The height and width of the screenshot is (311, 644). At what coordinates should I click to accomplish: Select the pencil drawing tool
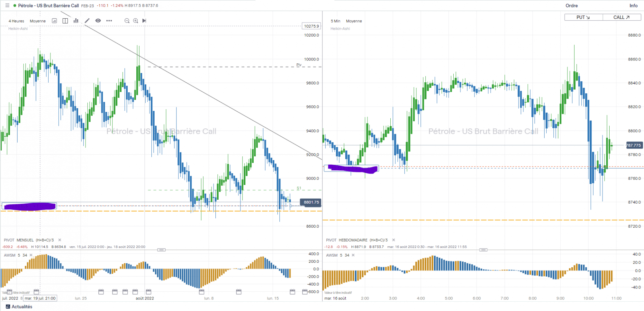coord(87,21)
